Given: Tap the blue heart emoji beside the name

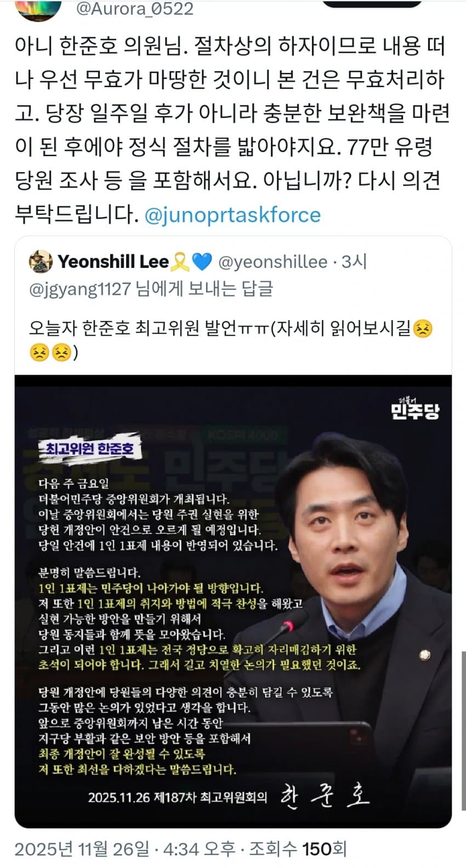Looking at the screenshot, I should coord(202,262).
